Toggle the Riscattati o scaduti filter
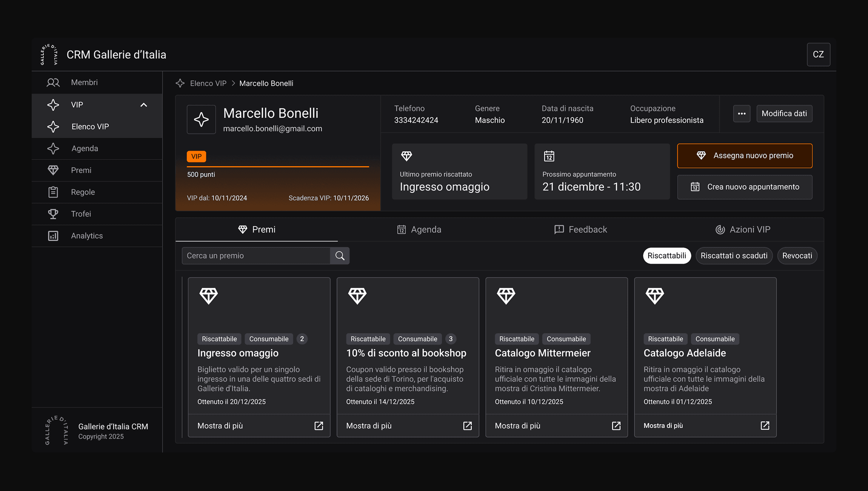This screenshot has width=868, height=491. point(734,256)
